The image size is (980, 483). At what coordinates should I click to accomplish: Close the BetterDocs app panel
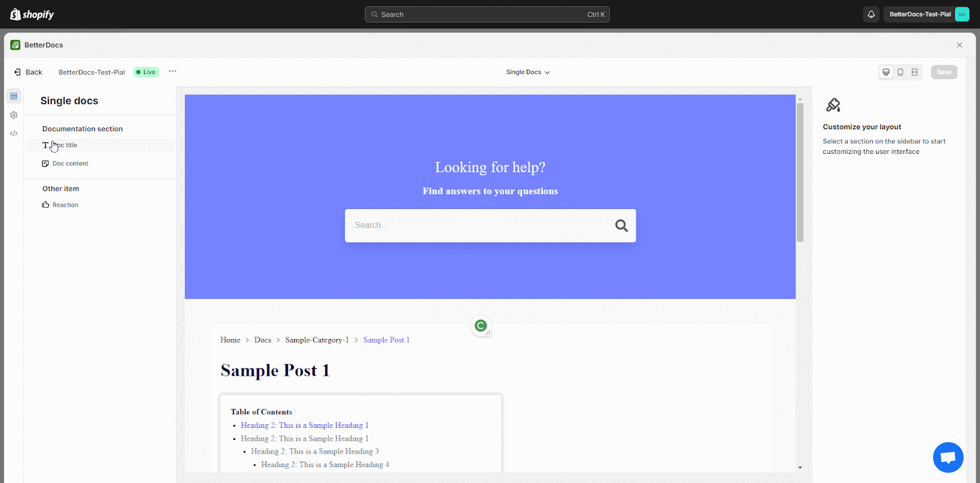point(959,45)
